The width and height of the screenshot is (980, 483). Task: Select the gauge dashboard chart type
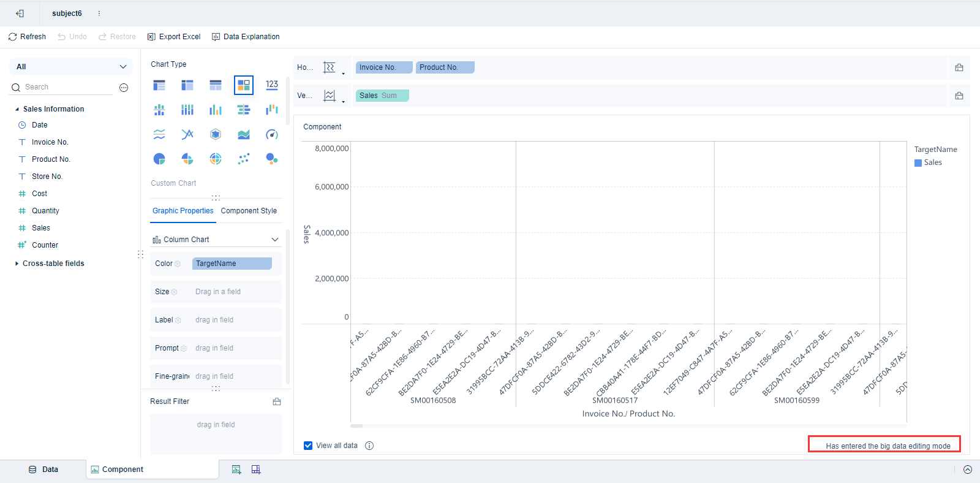tap(272, 134)
